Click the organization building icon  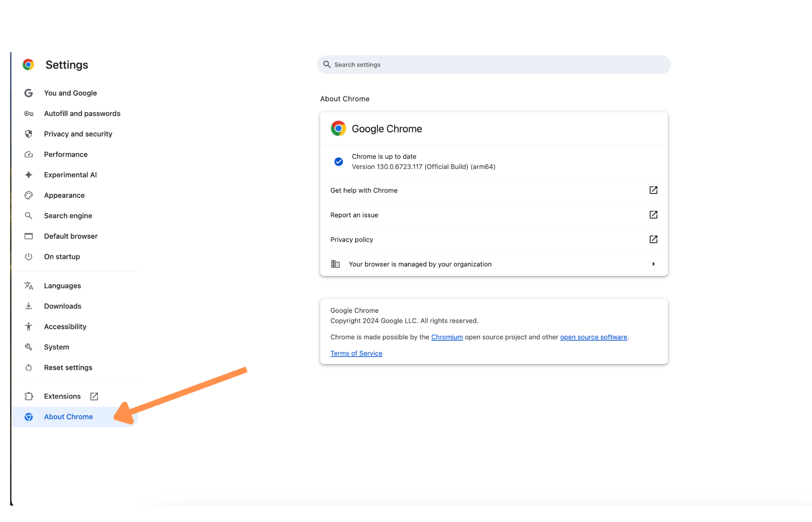(335, 264)
